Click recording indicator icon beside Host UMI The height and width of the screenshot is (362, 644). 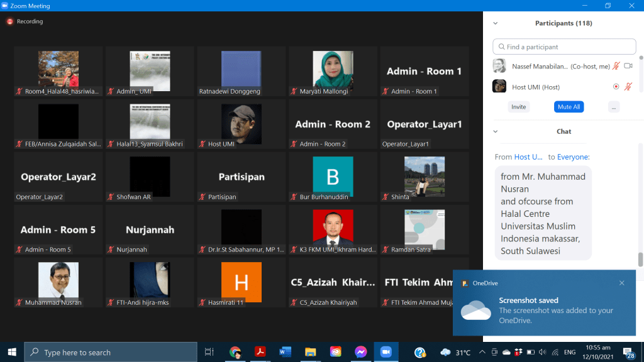pyautogui.click(x=616, y=87)
